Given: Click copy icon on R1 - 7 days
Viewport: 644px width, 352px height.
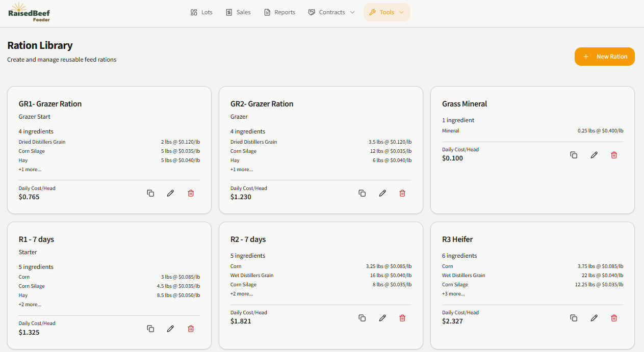Looking at the screenshot, I should click(x=150, y=329).
